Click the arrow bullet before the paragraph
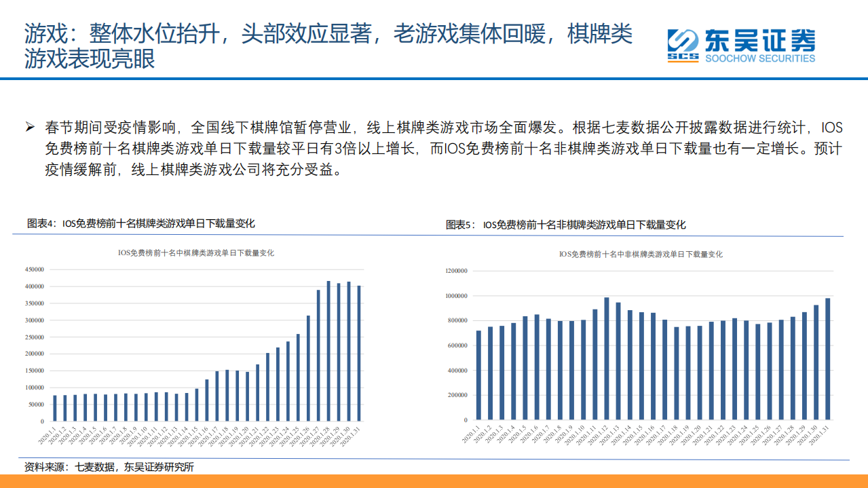 [30, 128]
